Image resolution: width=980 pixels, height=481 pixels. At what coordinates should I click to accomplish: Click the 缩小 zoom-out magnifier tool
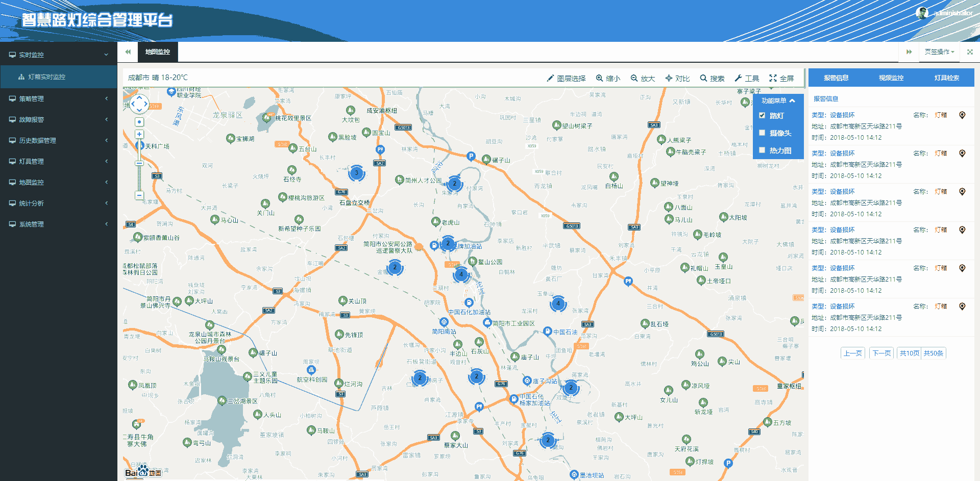[x=608, y=78]
